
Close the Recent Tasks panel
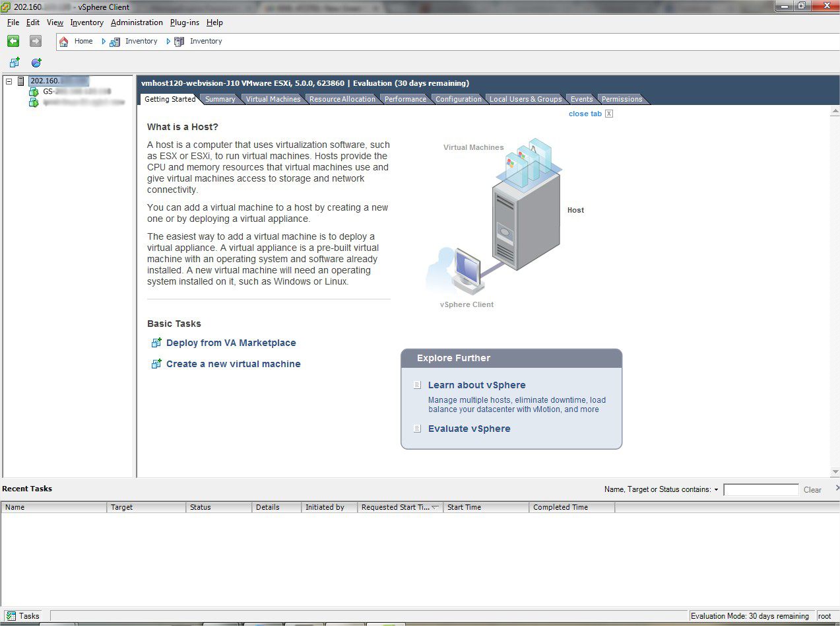click(837, 488)
